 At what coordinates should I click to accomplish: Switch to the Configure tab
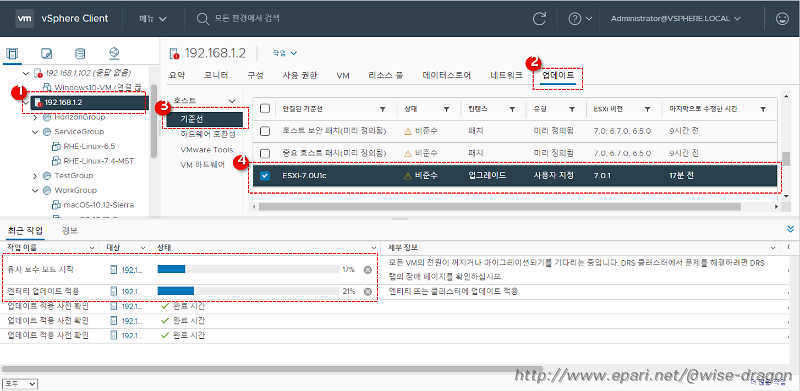[256, 76]
